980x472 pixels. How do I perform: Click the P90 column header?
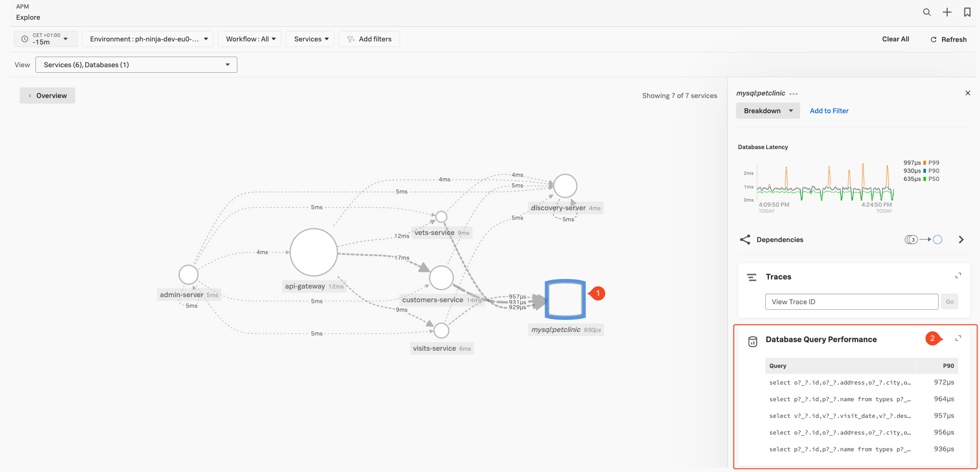tap(937, 366)
